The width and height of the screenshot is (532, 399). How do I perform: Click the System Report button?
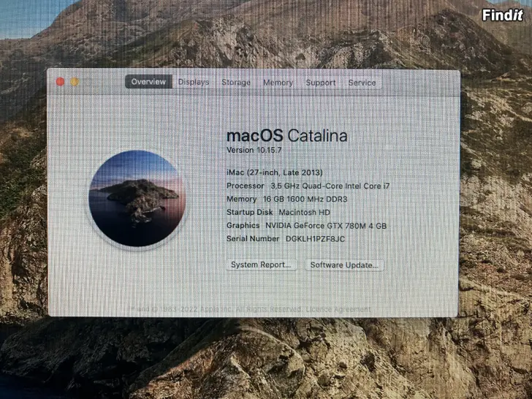pyautogui.click(x=262, y=265)
